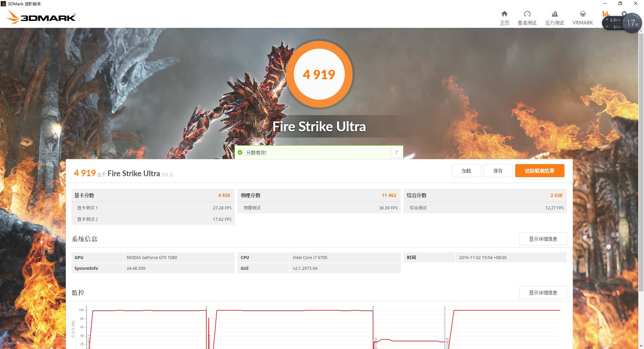The image size is (644, 349).
Task: Click the 综合分数 label
Action: 417,195
